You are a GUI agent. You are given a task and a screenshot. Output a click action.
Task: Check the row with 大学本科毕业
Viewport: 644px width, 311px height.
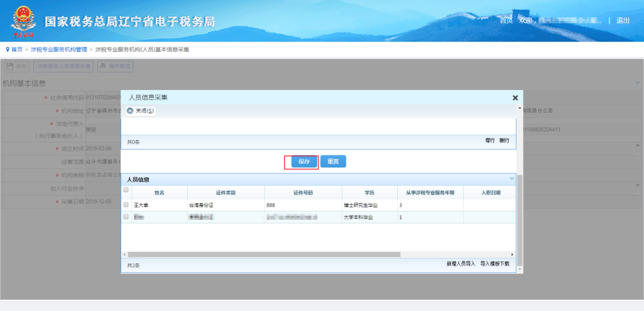(126, 217)
